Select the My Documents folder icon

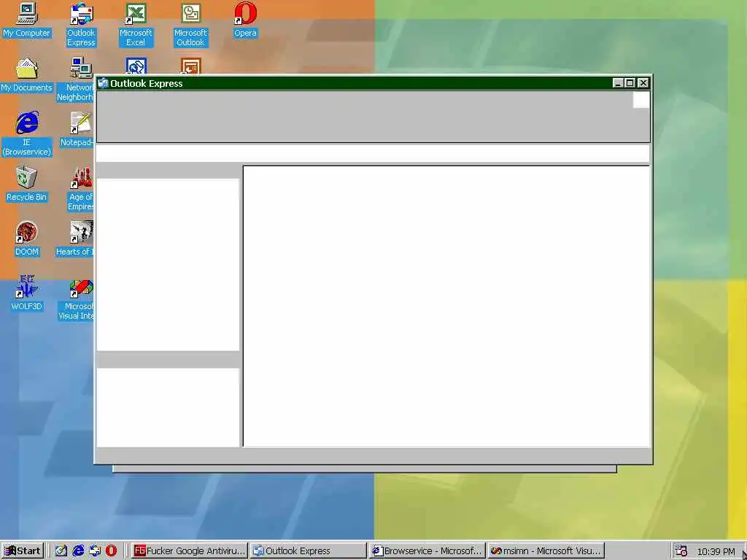pyautogui.click(x=27, y=75)
